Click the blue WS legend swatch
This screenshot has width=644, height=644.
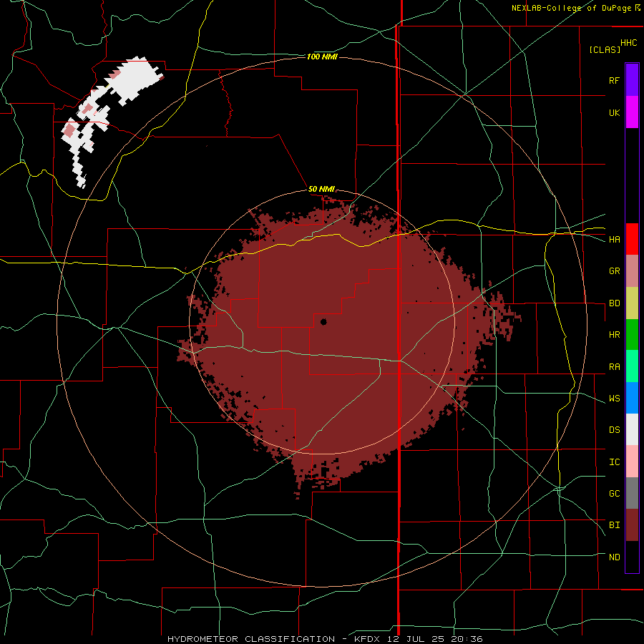632,398
